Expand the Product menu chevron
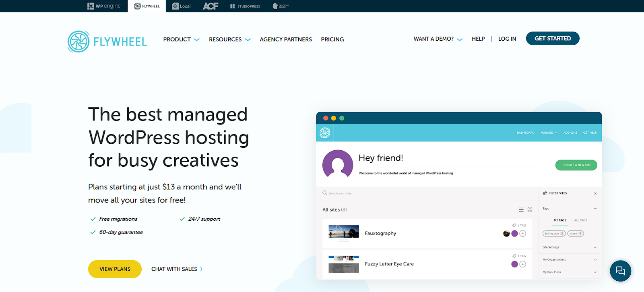Screen dimensions: 644x292 [x=197, y=39]
